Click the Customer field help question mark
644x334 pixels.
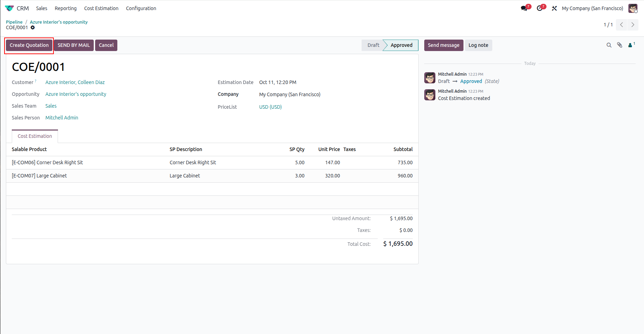[x=35, y=81]
